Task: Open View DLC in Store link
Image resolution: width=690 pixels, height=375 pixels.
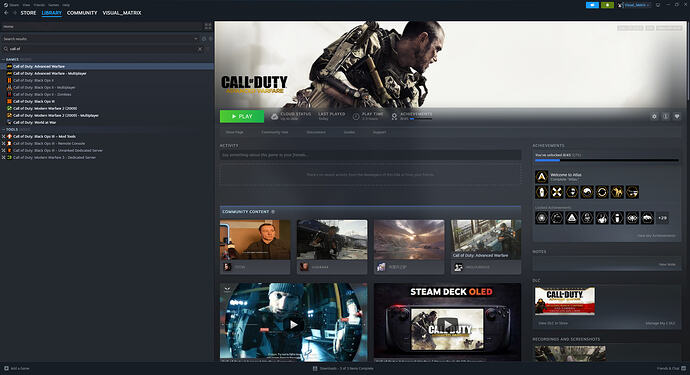Action: pyautogui.click(x=553, y=323)
